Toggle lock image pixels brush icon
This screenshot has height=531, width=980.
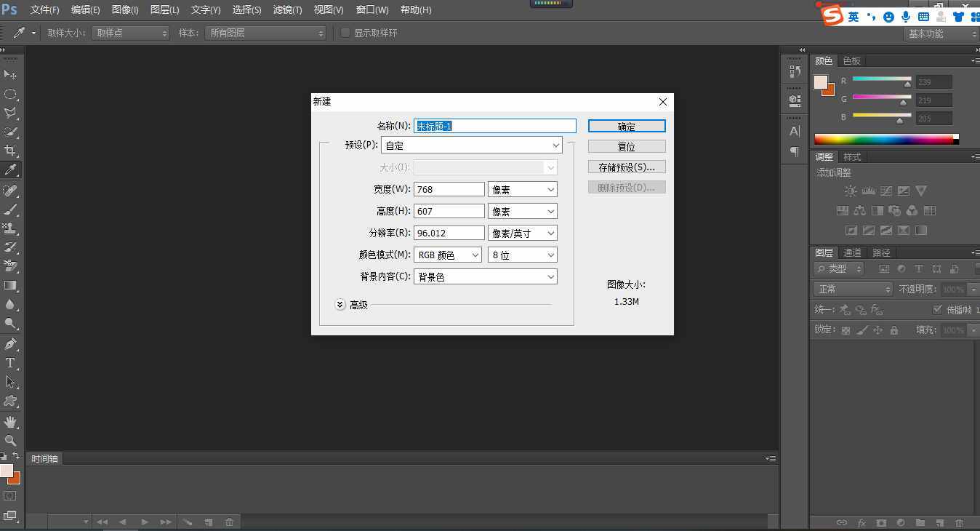click(x=861, y=330)
